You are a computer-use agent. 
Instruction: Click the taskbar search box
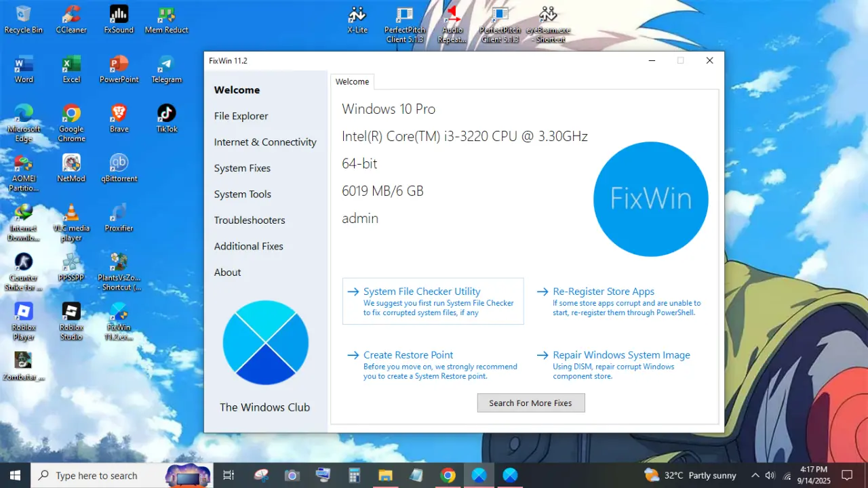[x=122, y=475]
